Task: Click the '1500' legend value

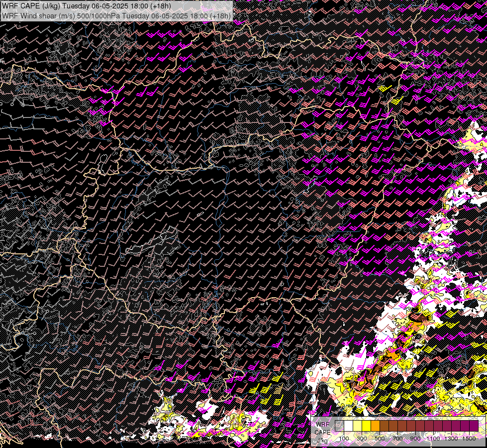Action: 469,439
